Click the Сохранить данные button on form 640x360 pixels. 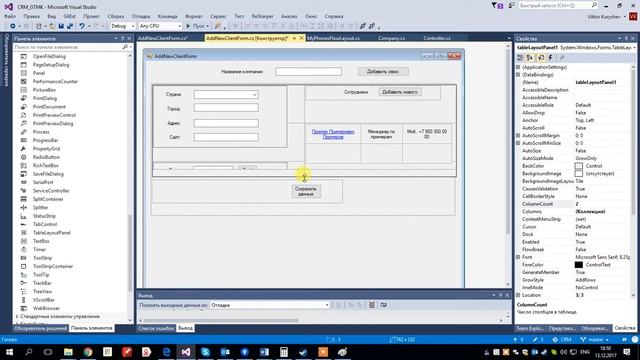pos(306,191)
